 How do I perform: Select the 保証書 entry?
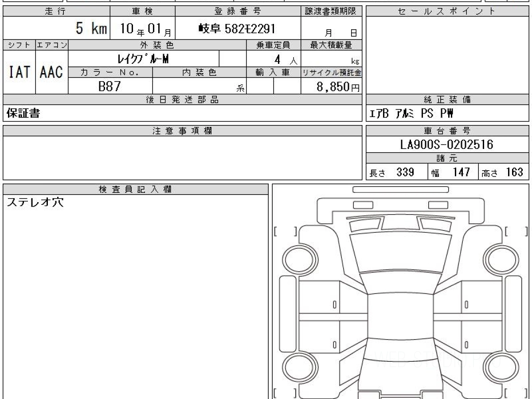click(23, 113)
